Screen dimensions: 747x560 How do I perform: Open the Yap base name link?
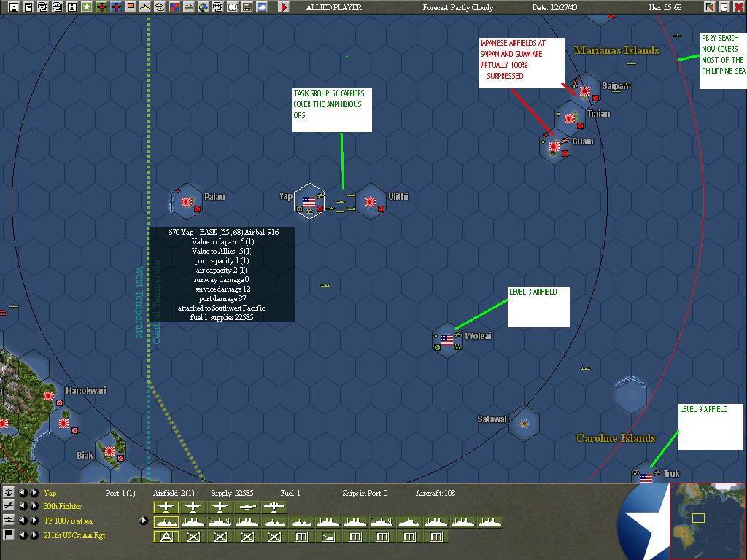click(50, 493)
